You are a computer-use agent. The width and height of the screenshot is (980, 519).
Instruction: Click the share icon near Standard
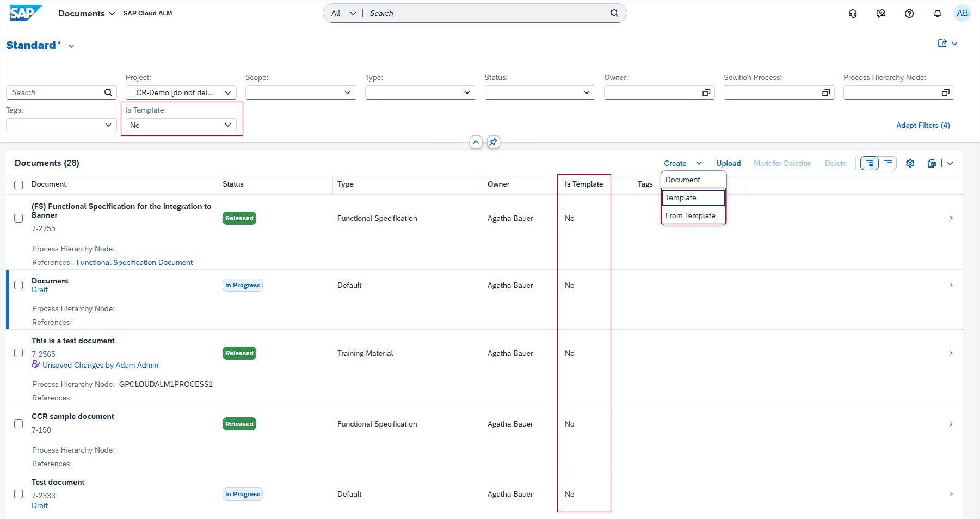coord(942,44)
